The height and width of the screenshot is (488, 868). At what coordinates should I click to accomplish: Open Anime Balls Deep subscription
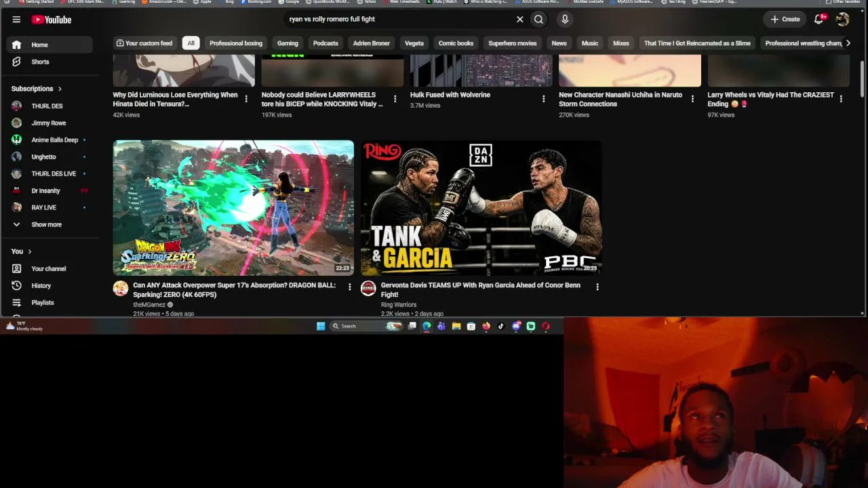click(x=50, y=140)
